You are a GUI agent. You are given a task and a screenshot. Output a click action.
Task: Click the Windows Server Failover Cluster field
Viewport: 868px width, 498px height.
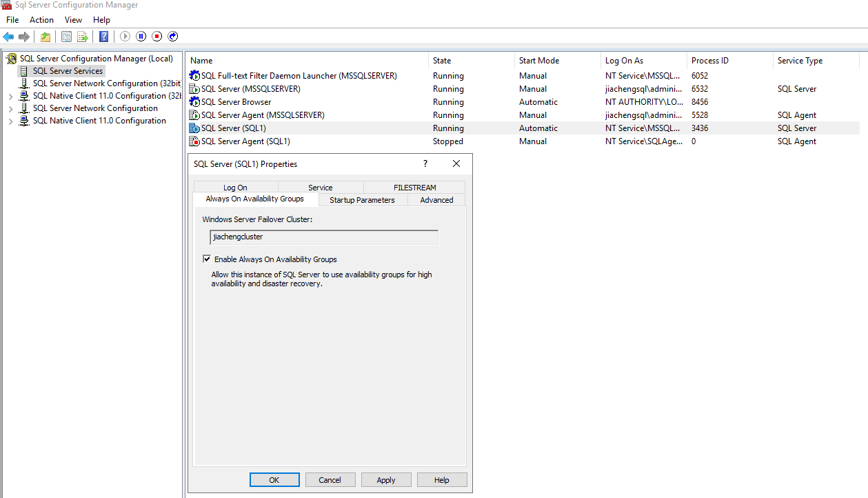coord(323,237)
